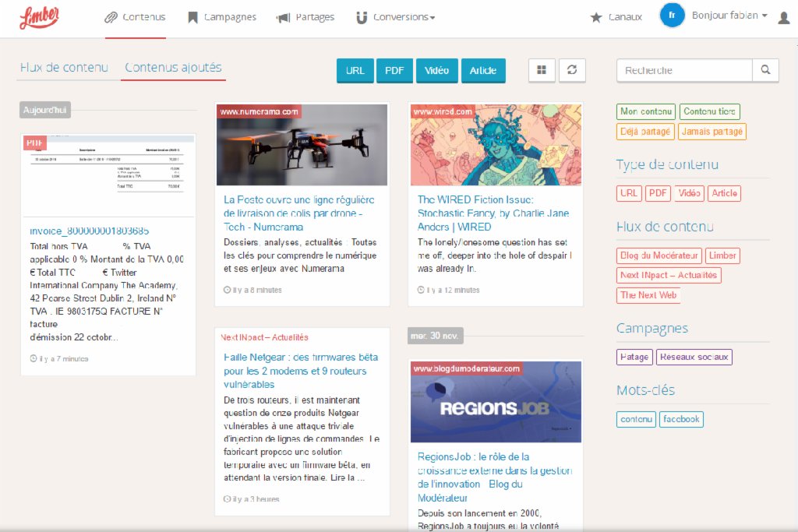Screen dimensions: 798x532
Task: Toggle the Déjà partagé filter
Action: [645, 132]
